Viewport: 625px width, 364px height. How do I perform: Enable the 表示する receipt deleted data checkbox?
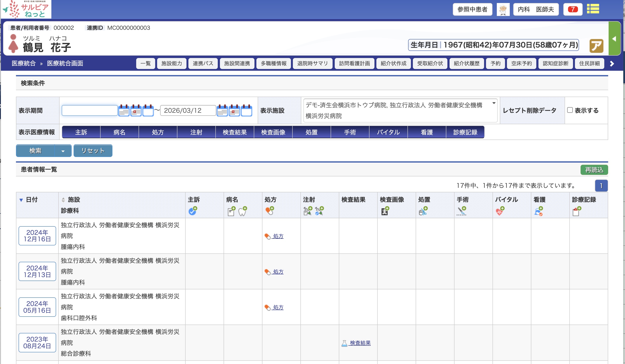[570, 110]
